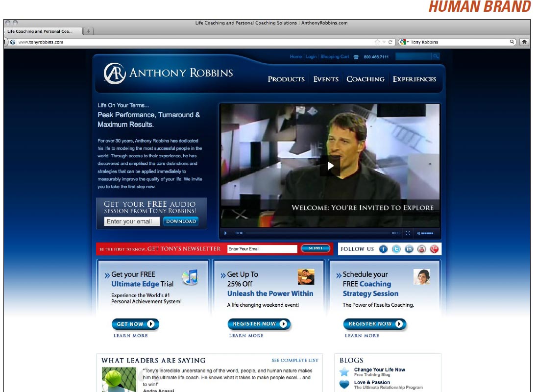The width and height of the screenshot is (537, 392).
Task: Click the newsletter Submit button
Action: [x=316, y=248]
